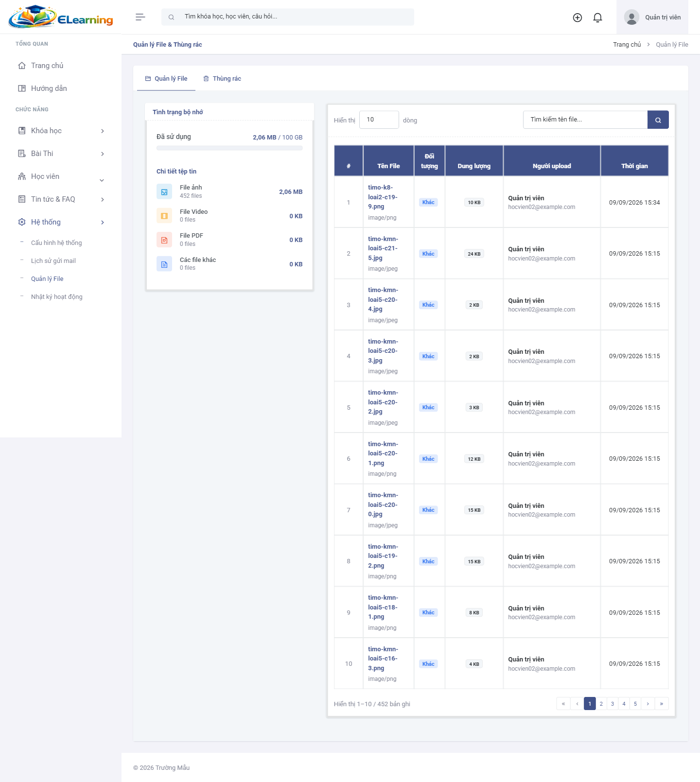Click the File PDF icon
The image size is (700, 782).
(x=164, y=240)
